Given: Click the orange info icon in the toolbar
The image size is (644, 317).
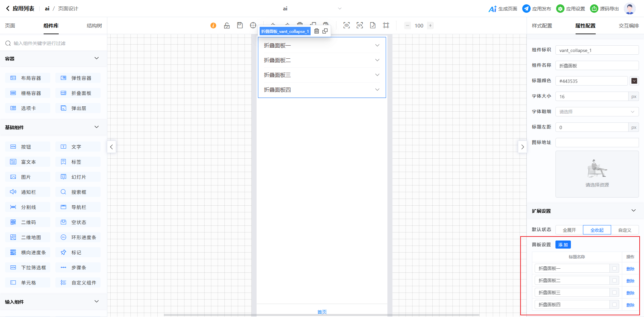Looking at the screenshot, I should (x=213, y=25).
